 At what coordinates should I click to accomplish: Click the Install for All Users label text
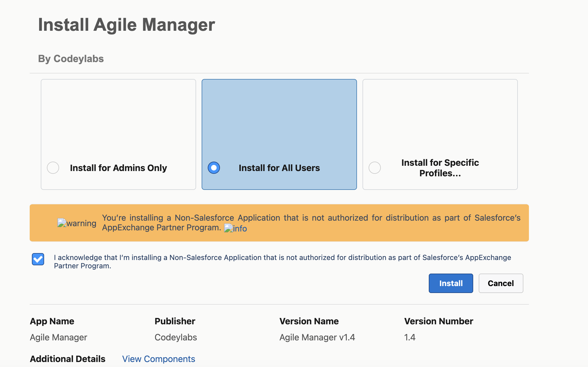[x=279, y=168]
